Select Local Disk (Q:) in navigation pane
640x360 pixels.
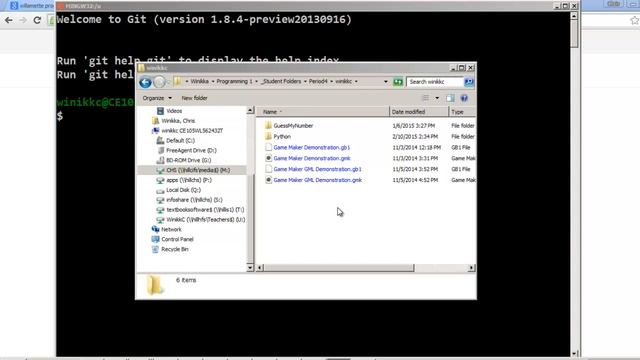click(x=183, y=190)
